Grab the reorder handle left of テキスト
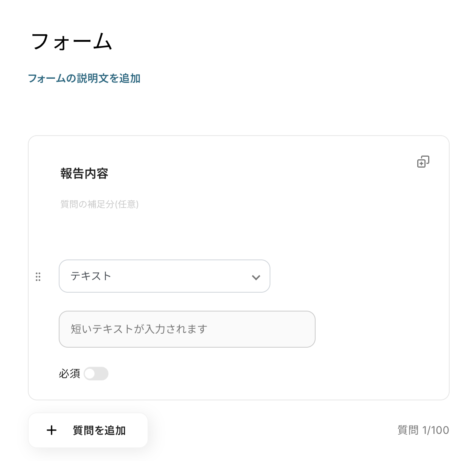Viewport: 476px width, 461px height. pos(38,277)
